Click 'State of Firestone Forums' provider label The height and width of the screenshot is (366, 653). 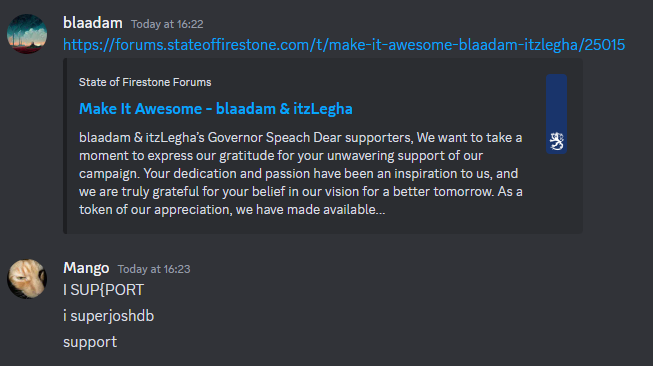(145, 82)
